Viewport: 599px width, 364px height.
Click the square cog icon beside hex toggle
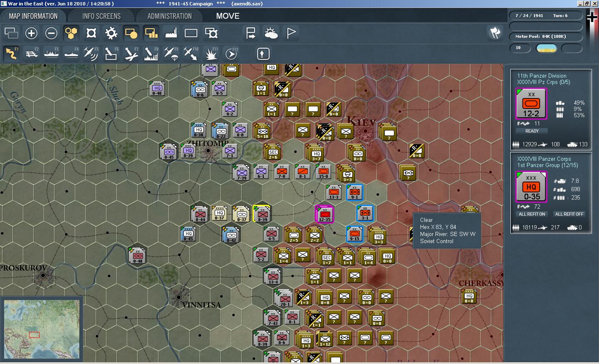[91, 33]
